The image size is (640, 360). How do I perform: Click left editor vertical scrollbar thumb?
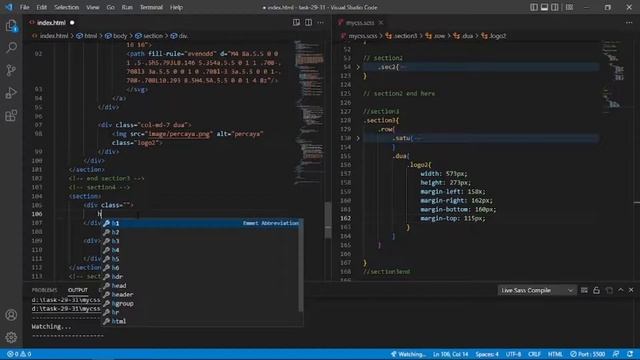328,220
